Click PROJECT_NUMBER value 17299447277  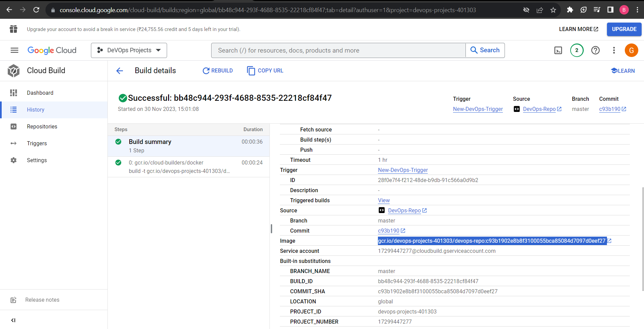(x=395, y=322)
